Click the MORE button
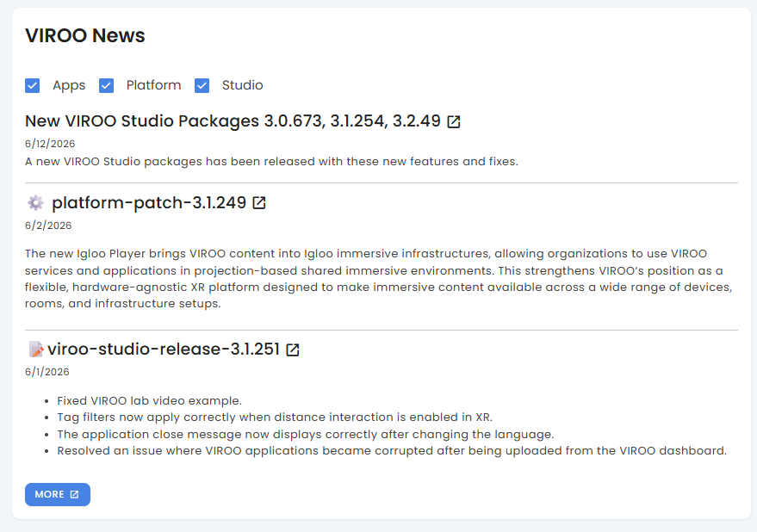The height and width of the screenshot is (532, 757). (58, 494)
